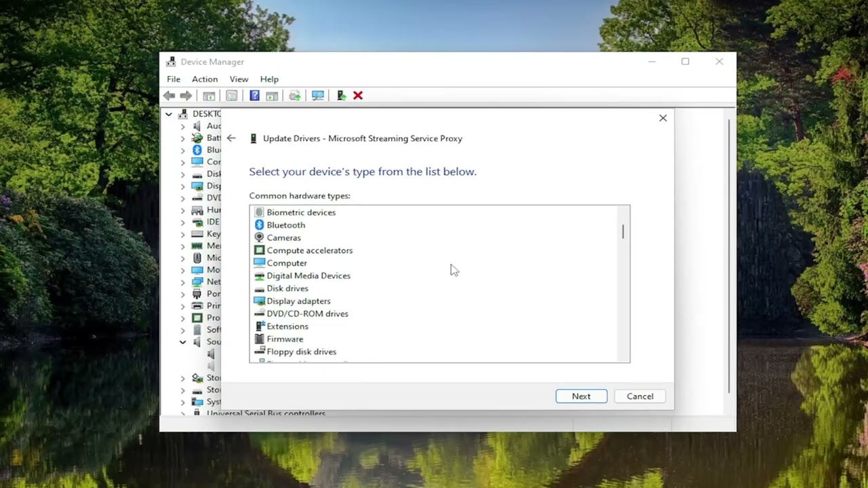Click the Device Manager title bar icon
This screenshot has height=488, width=868.
point(171,62)
